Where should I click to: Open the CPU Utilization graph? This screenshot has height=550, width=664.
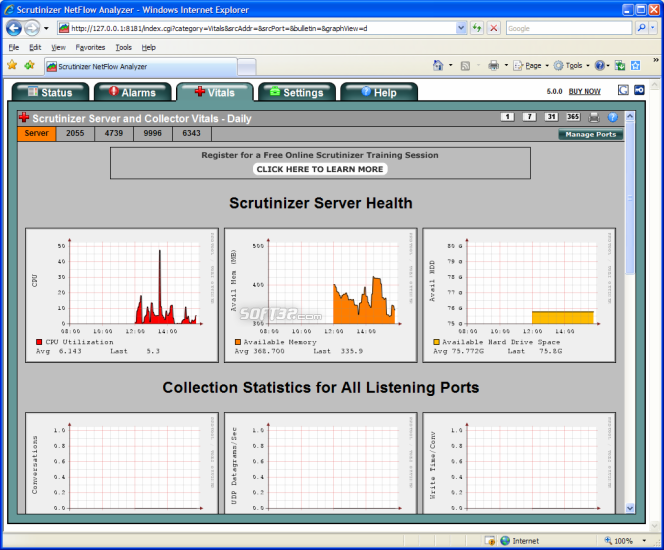click(x=122, y=295)
